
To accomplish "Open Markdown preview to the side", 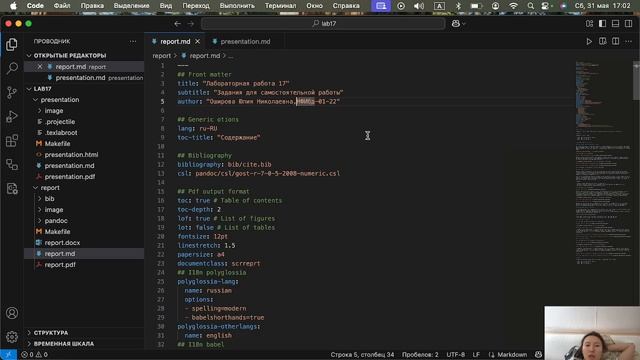I will [602, 41].
